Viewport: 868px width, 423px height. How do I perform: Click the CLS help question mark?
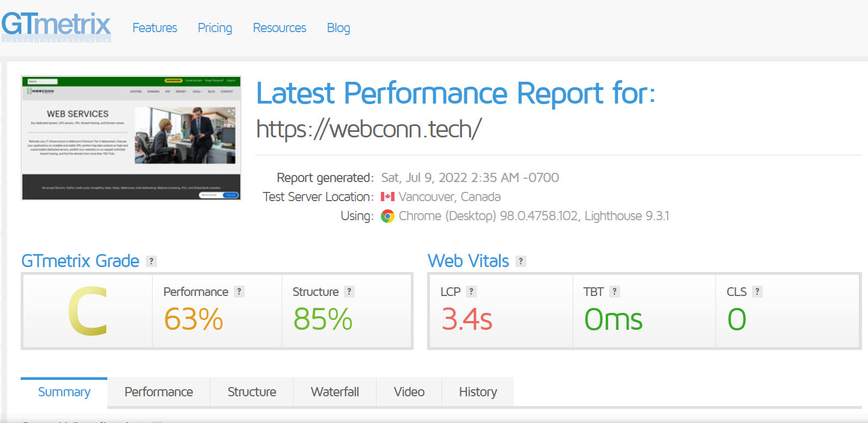[757, 292]
